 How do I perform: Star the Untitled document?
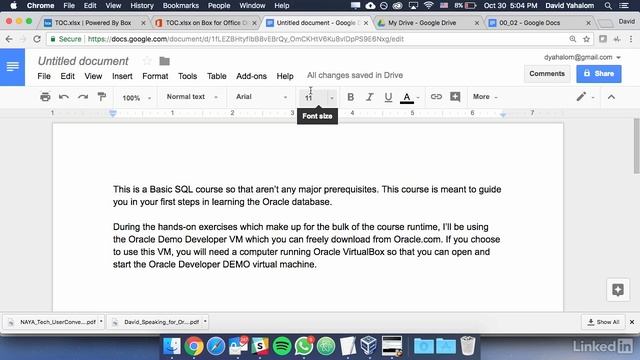coord(147,61)
